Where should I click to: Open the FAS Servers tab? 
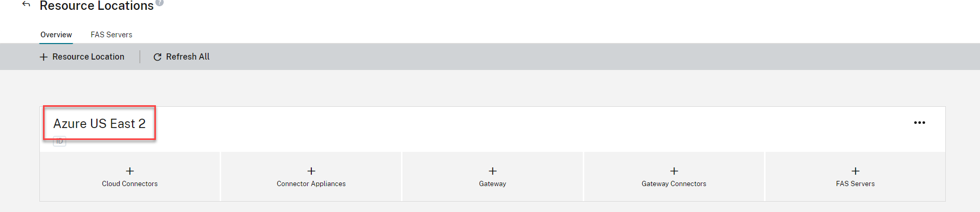(x=111, y=35)
